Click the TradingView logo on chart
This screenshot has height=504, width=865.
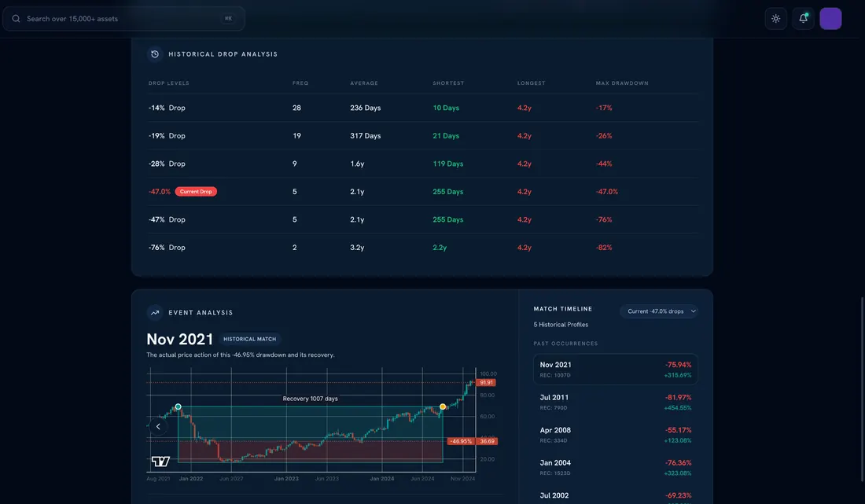click(160, 461)
